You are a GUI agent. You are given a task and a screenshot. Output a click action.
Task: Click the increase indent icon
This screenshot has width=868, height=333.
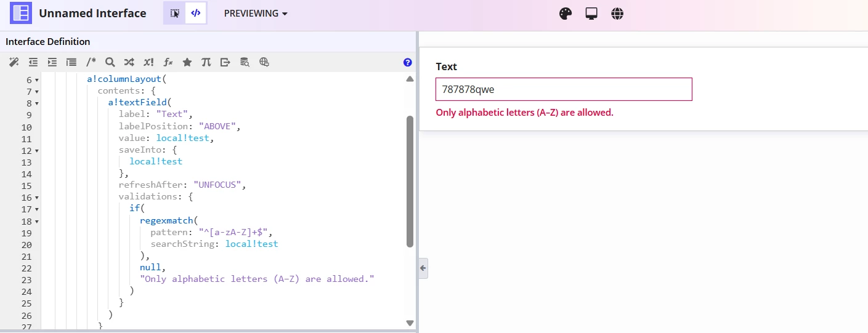coord(52,62)
